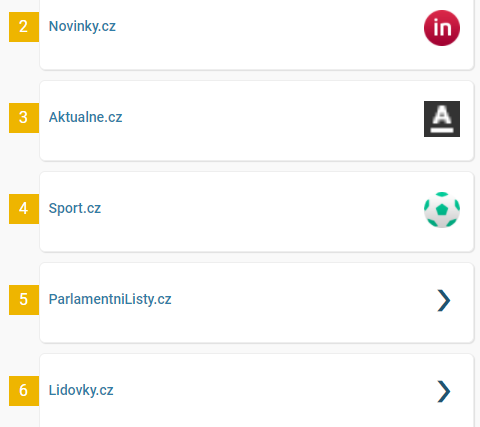Click the yellow rank badge number 6
The height and width of the screenshot is (427, 480).
(24, 391)
